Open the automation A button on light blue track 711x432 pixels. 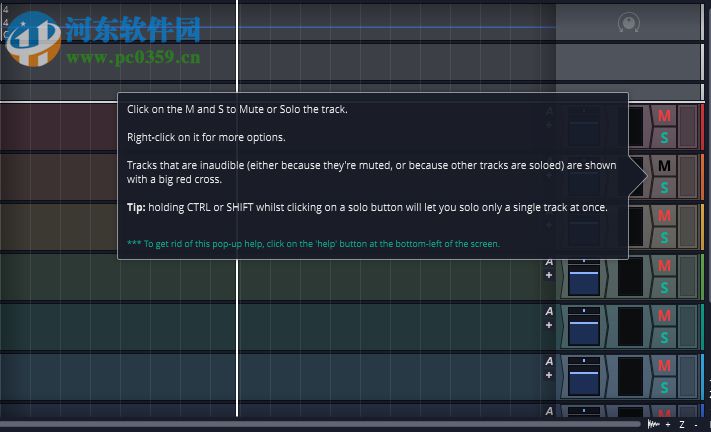(549, 361)
